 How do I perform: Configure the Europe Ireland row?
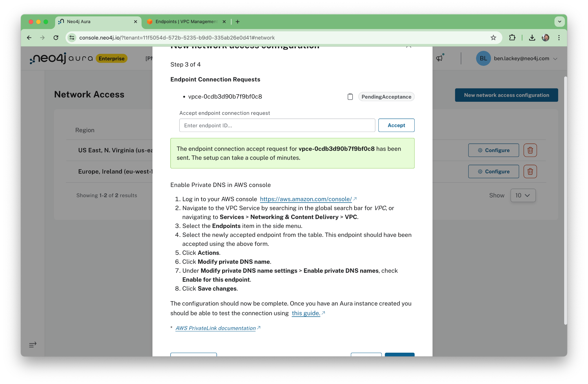[493, 172]
